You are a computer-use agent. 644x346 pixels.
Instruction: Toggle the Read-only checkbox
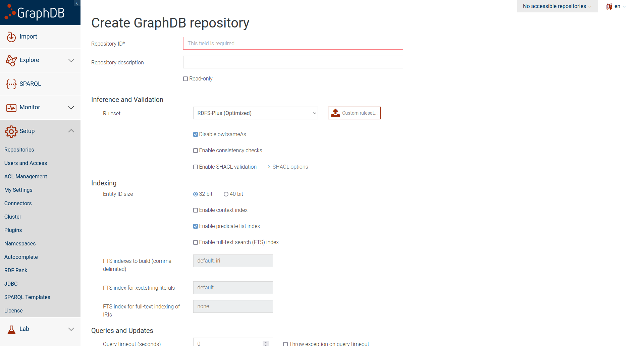point(185,79)
